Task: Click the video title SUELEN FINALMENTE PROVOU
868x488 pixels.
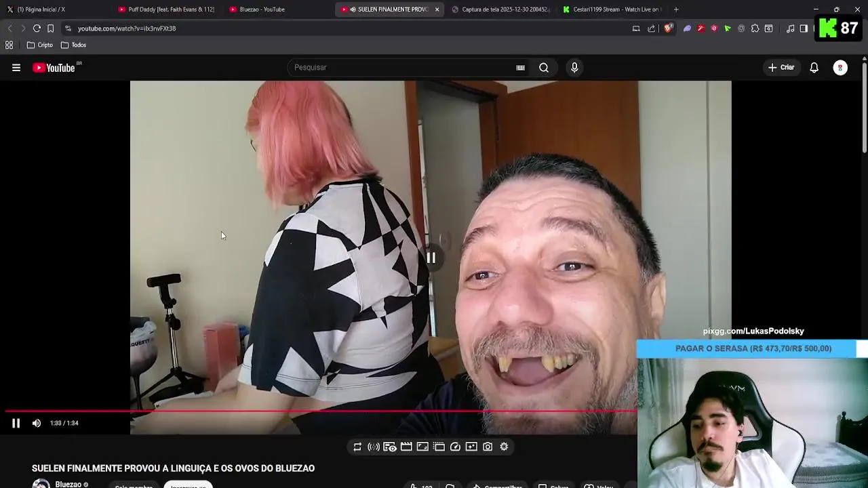Action: [173, 468]
